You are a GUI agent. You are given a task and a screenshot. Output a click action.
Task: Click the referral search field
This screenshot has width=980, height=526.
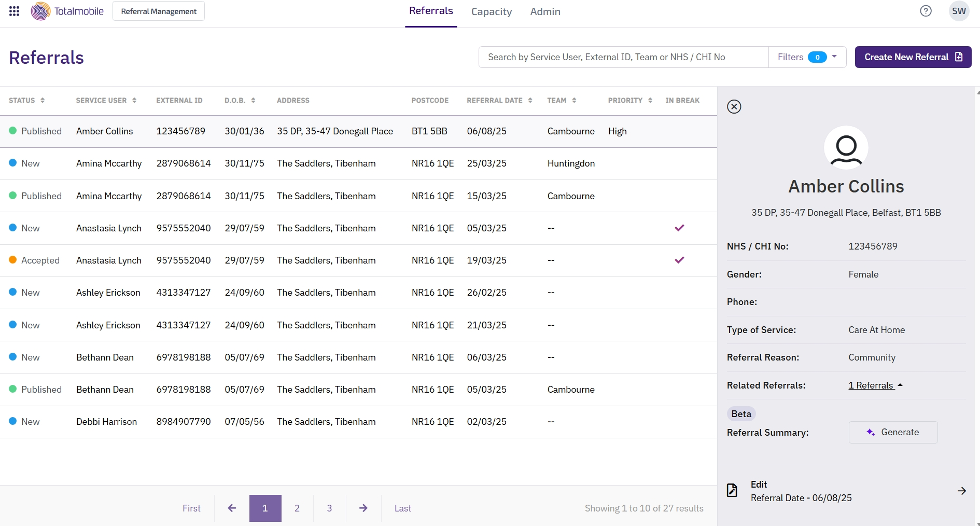tap(623, 57)
